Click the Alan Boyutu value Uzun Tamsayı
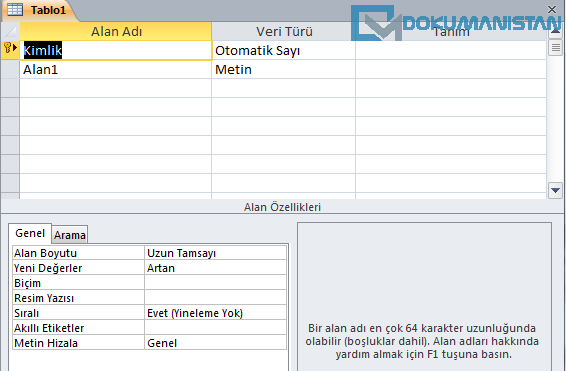The height and width of the screenshot is (371, 566). (215, 253)
